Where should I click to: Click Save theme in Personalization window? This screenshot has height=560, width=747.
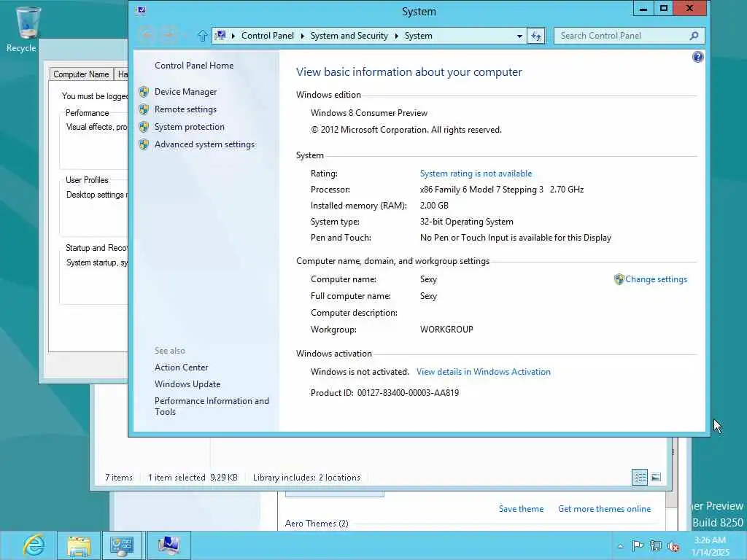coord(521,509)
